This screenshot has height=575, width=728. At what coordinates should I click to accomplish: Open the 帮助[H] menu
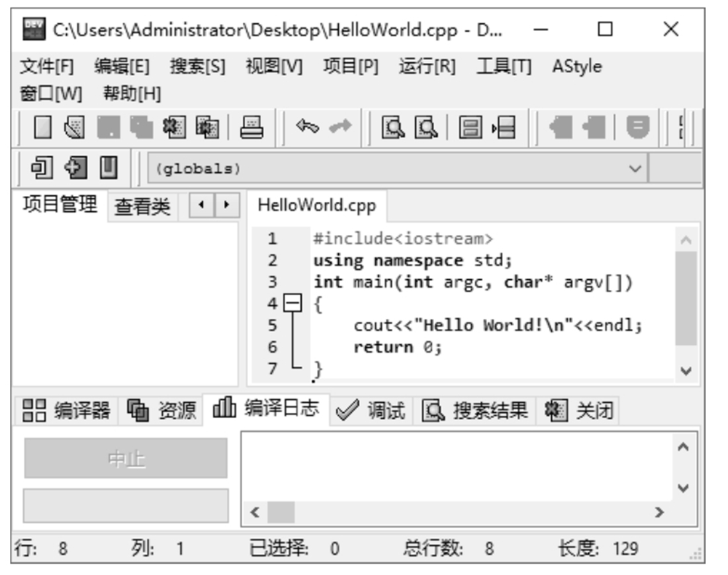click(132, 94)
